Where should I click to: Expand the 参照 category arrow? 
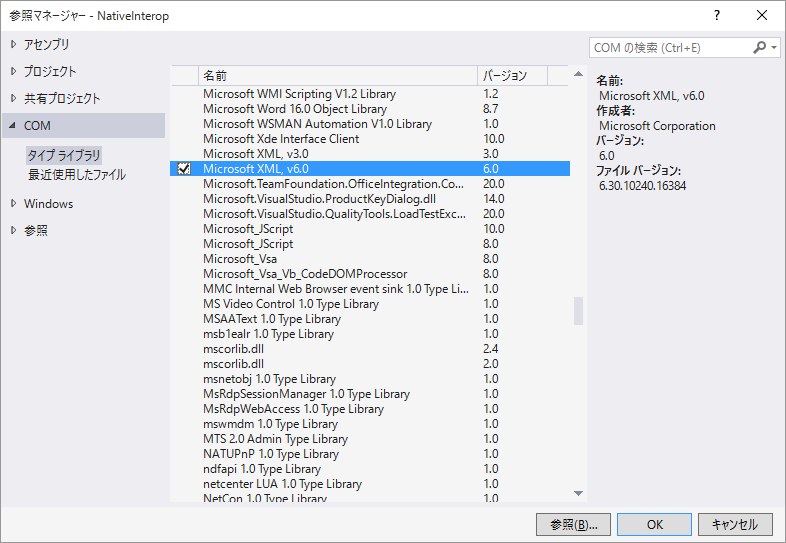[14, 230]
